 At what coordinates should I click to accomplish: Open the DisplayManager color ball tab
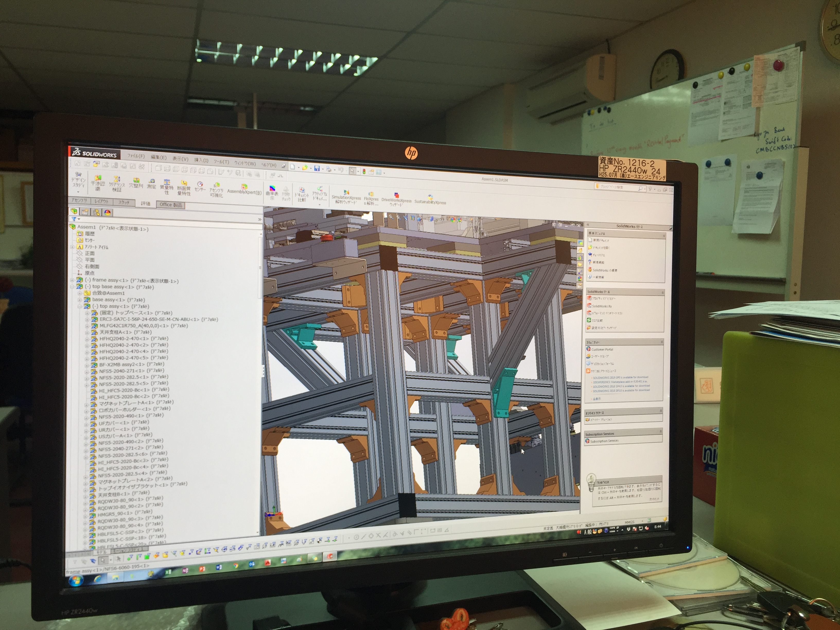[x=108, y=212]
